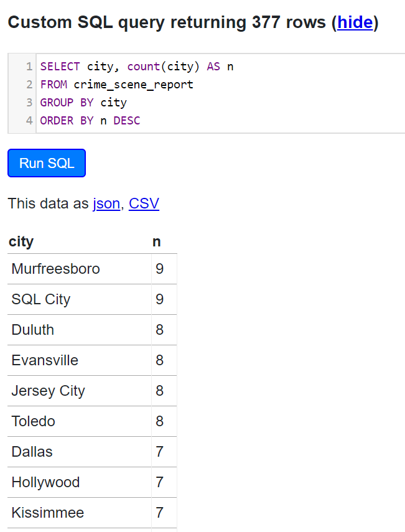Viewport: 405px width, 532px height.
Task: Select the Murfreesboro cell
Action: click(80, 269)
